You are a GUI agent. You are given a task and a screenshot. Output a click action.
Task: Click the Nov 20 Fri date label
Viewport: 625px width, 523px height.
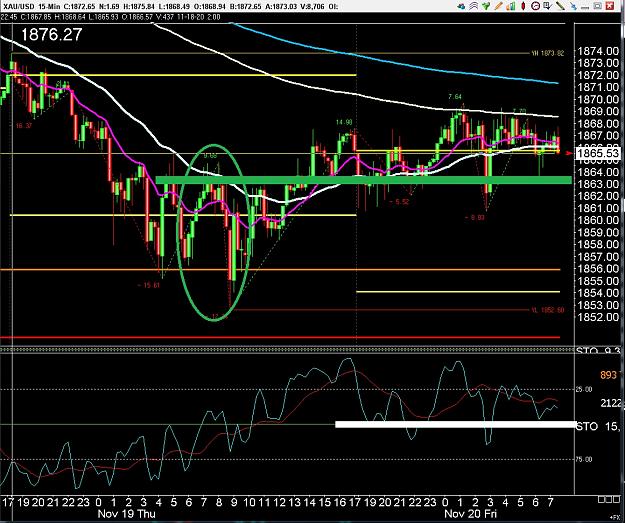[471, 513]
